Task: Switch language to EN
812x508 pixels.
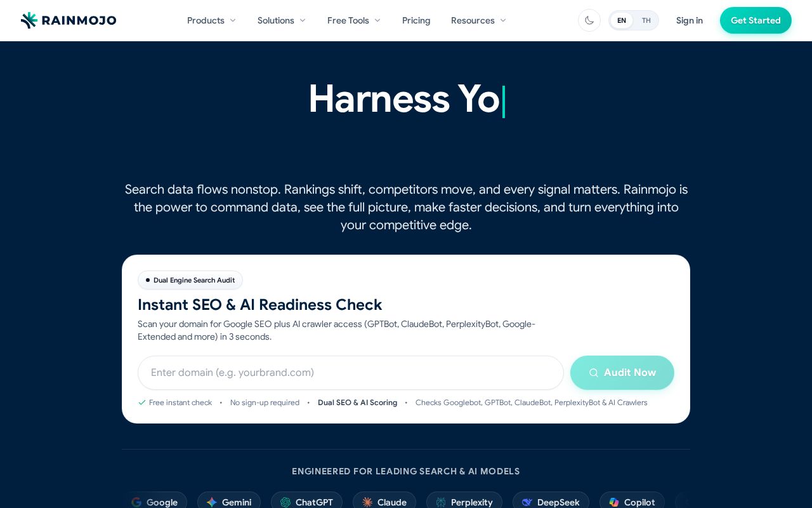Action: pyautogui.click(x=622, y=20)
